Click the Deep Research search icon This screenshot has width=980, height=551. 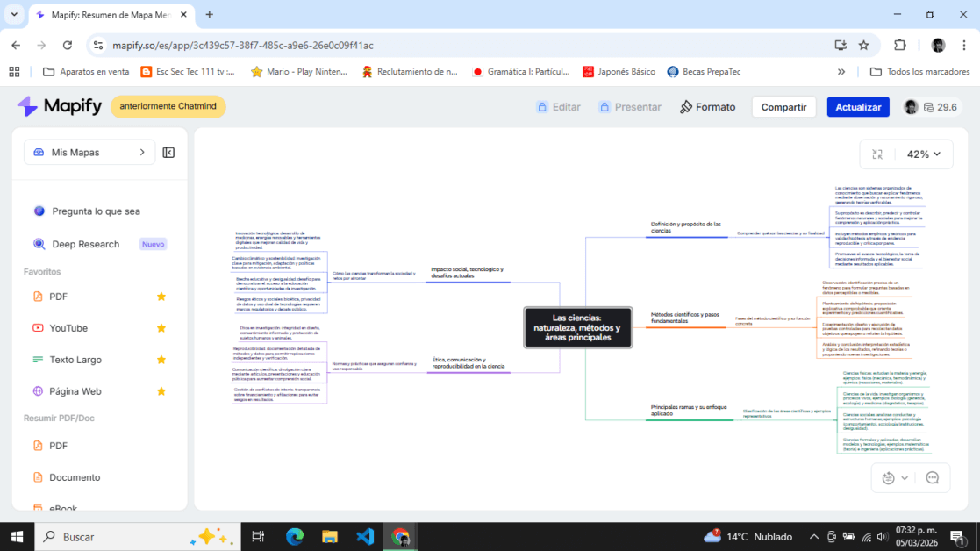coord(39,244)
